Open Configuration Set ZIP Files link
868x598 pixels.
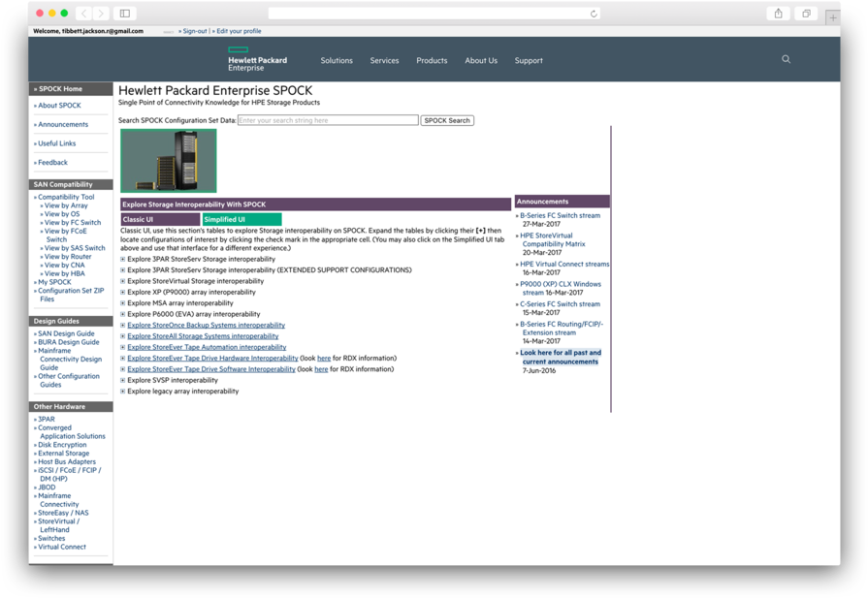click(70, 295)
